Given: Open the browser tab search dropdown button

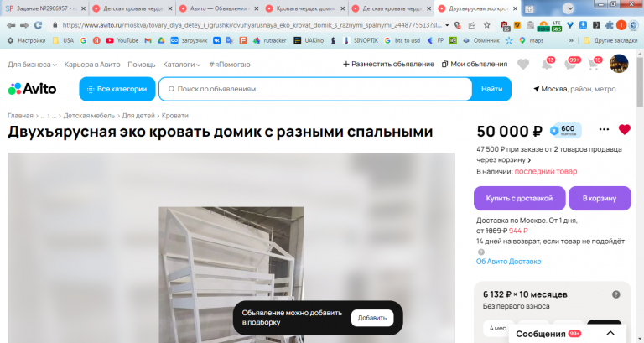Looking at the screenshot, I should click(x=569, y=8).
